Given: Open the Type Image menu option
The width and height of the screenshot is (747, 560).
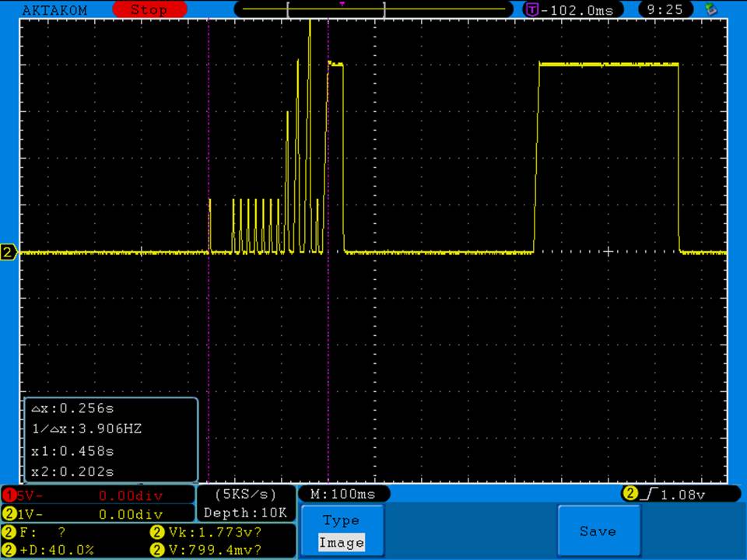Looking at the screenshot, I should coord(342,530).
